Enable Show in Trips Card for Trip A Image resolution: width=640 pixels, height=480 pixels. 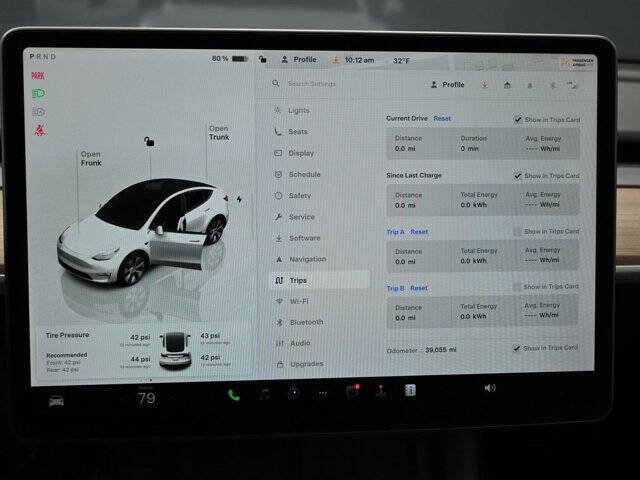pyautogui.click(x=517, y=231)
